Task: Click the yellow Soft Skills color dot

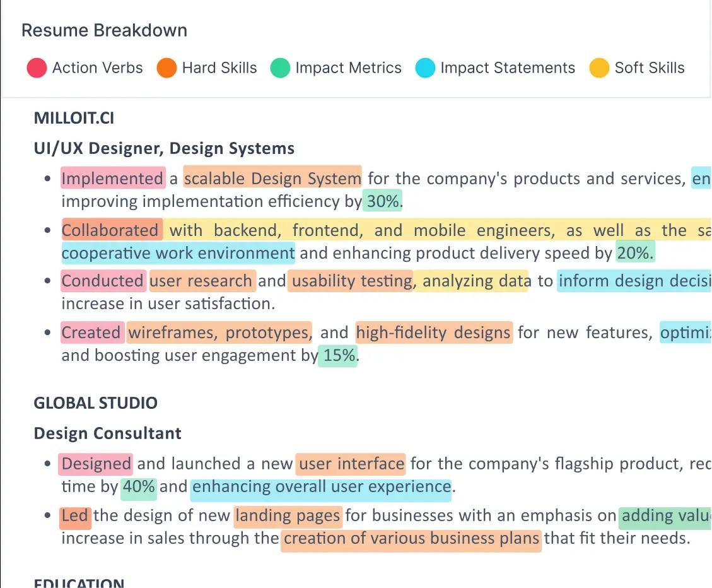Action: coord(599,68)
